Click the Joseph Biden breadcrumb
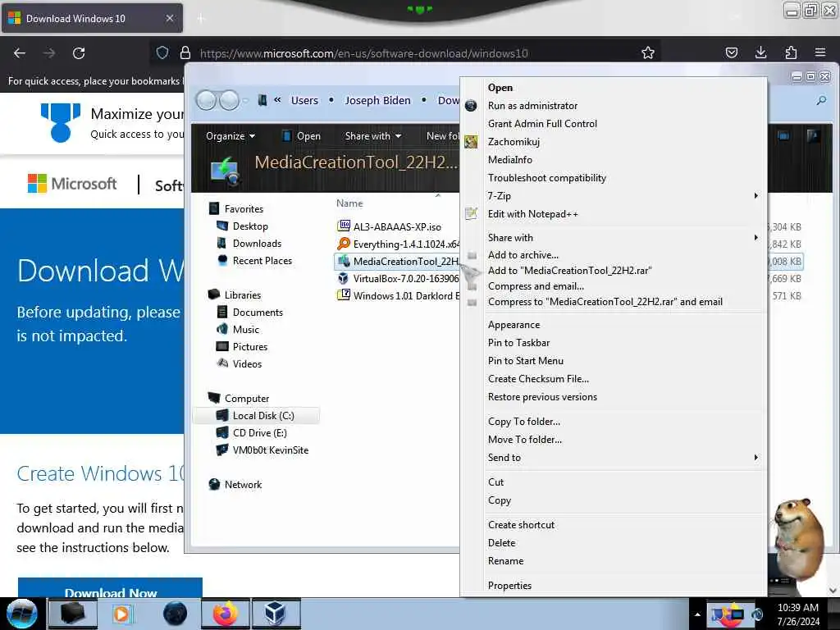This screenshot has height=630, width=840. coord(377,100)
